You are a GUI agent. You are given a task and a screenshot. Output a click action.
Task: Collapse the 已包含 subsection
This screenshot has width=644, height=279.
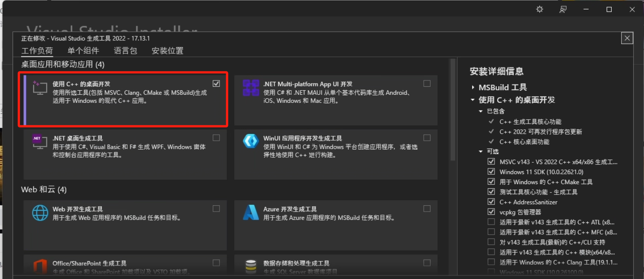(481, 111)
